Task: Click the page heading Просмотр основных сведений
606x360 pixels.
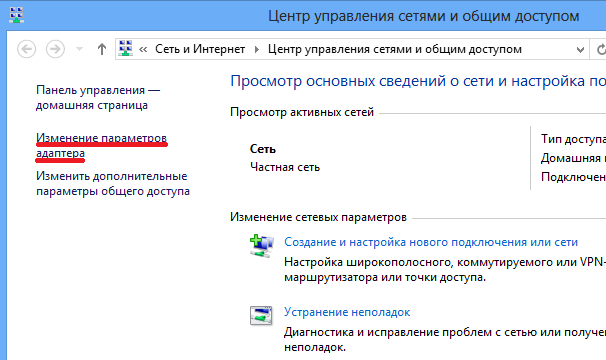Action: coord(418,81)
